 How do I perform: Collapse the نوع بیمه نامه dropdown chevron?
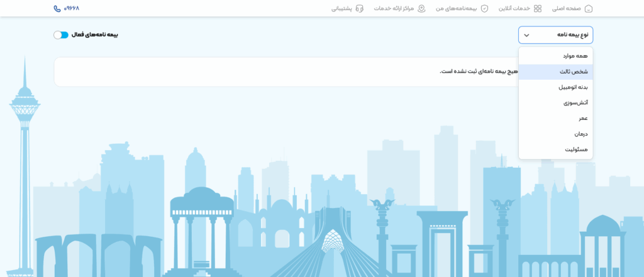pos(527,35)
